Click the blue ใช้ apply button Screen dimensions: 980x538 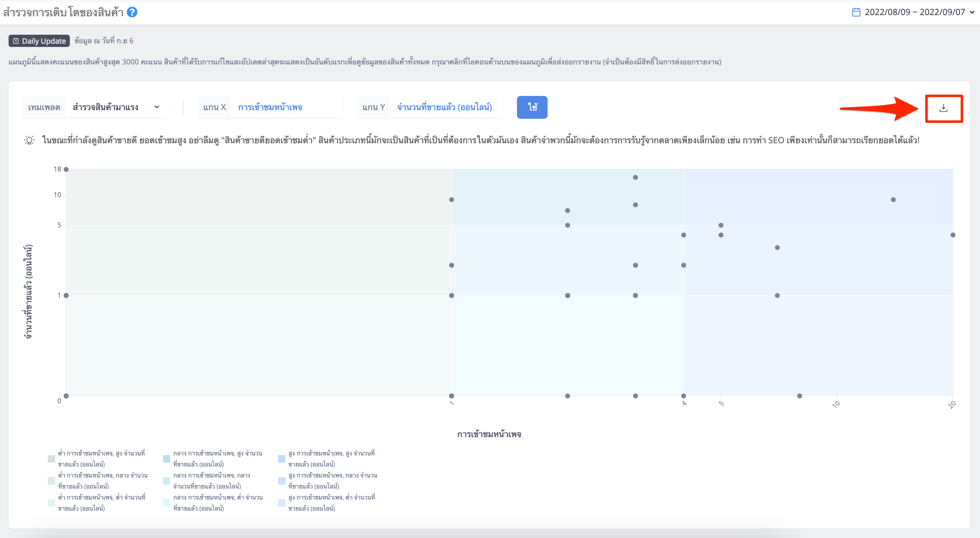tap(532, 107)
